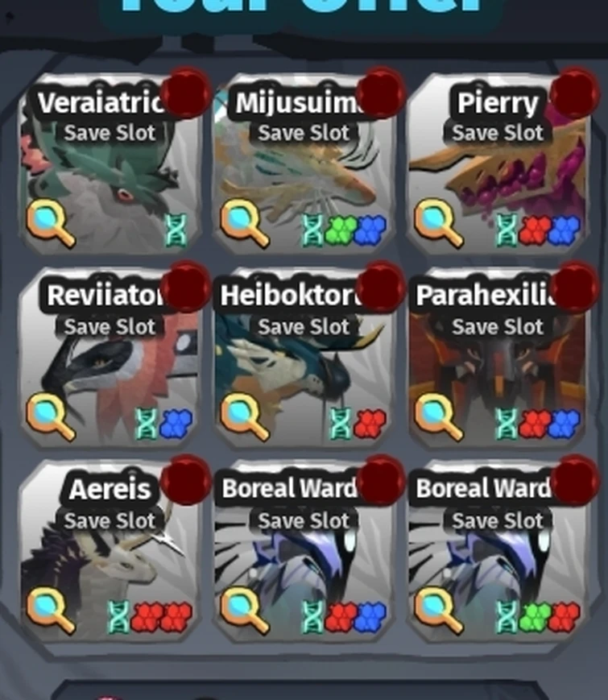Inspect Aereis using its magnifying glass

(51, 611)
